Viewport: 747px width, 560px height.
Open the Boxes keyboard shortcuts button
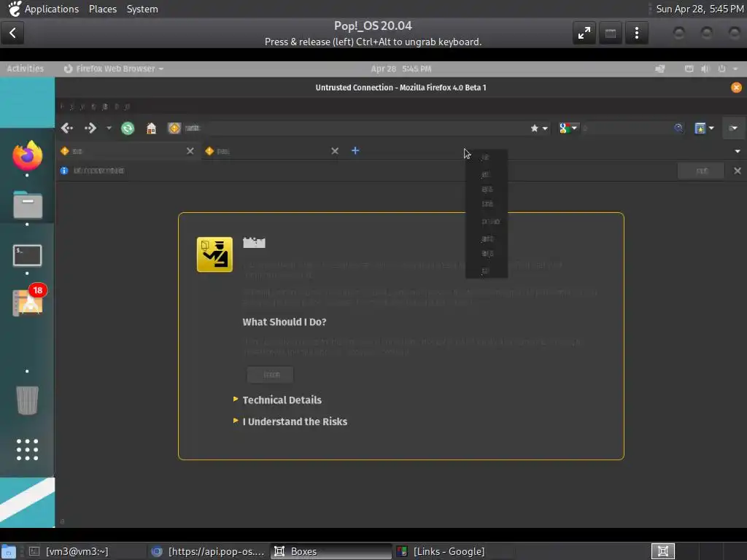point(611,33)
